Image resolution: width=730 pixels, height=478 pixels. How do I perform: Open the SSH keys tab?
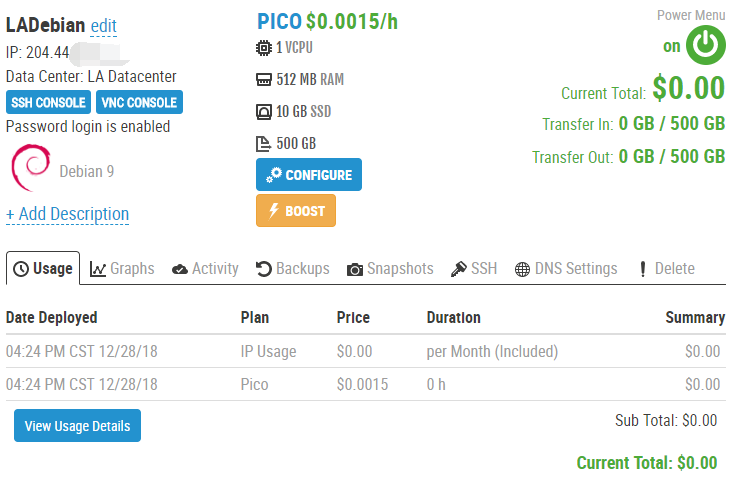coord(473,268)
